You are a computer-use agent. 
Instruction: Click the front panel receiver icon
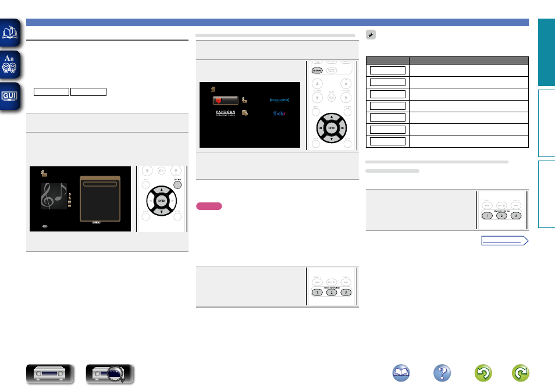[49, 374]
